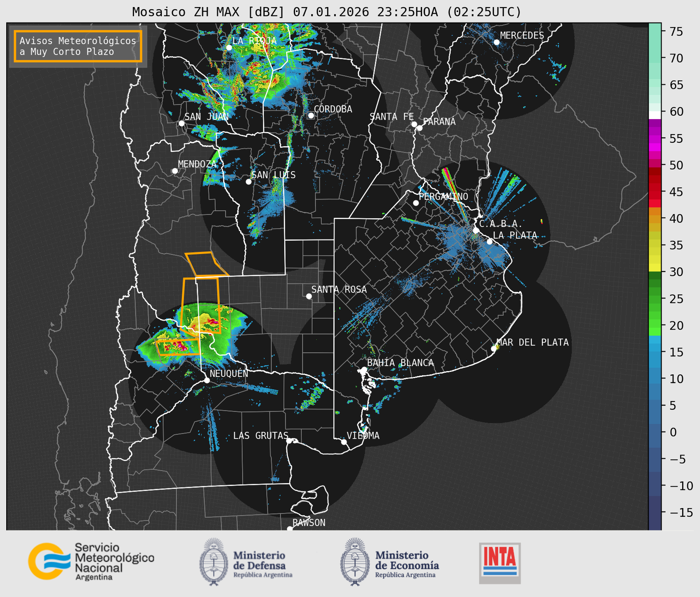Select the MERCEDES city marker
700x597 pixels.
pyautogui.click(x=497, y=42)
